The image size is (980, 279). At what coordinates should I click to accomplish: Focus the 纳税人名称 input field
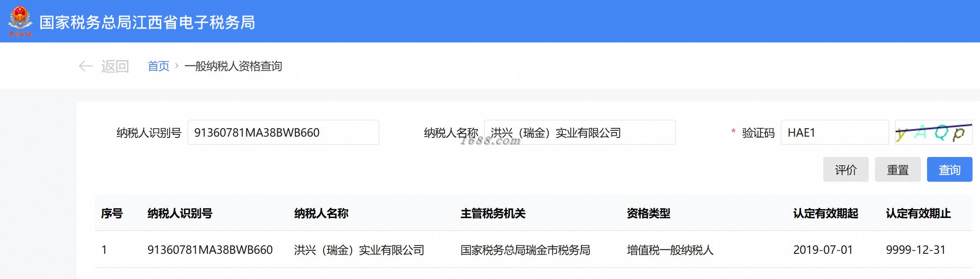click(580, 132)
